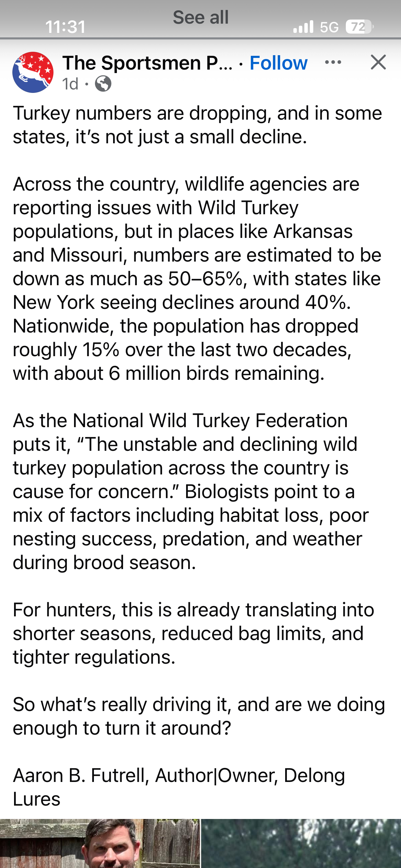
Task: Tap the cellular signal bars icon
Action: (x=303, y=27)
